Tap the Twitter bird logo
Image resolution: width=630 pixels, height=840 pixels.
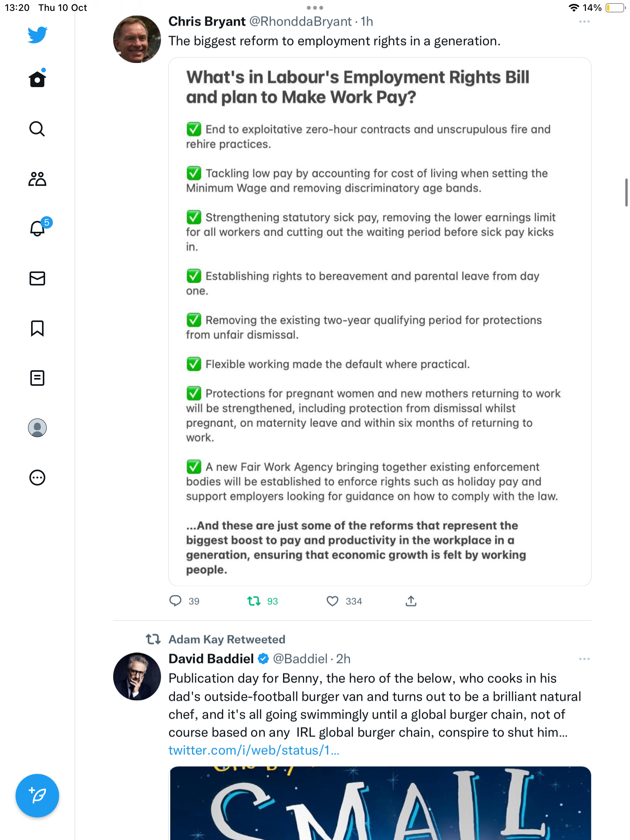pyautogui.click(x=37, y=35)
